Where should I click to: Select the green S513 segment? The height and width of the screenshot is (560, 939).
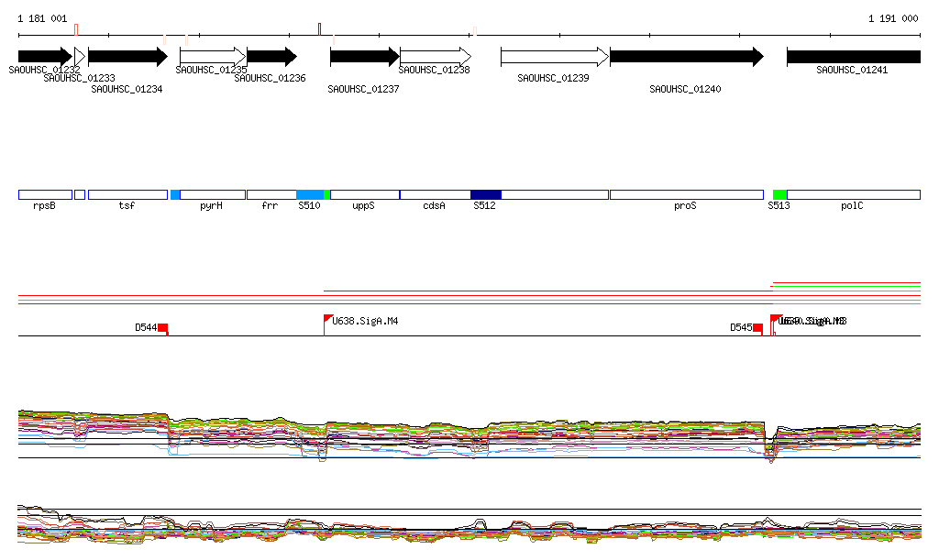click(779, 194)
